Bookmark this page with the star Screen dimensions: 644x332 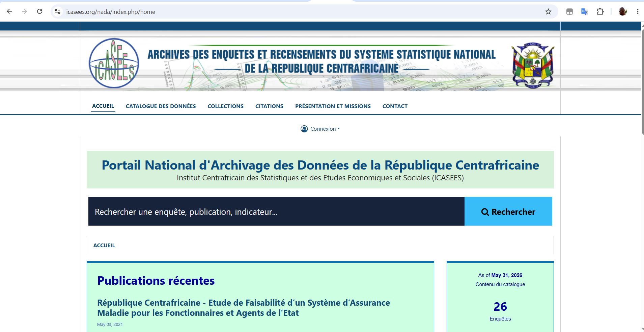point(548,12)
